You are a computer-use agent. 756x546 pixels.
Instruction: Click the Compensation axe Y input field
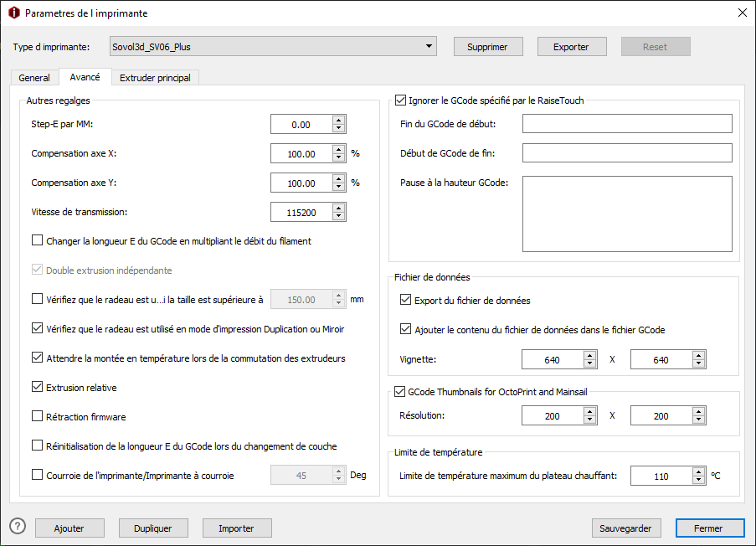301,183
